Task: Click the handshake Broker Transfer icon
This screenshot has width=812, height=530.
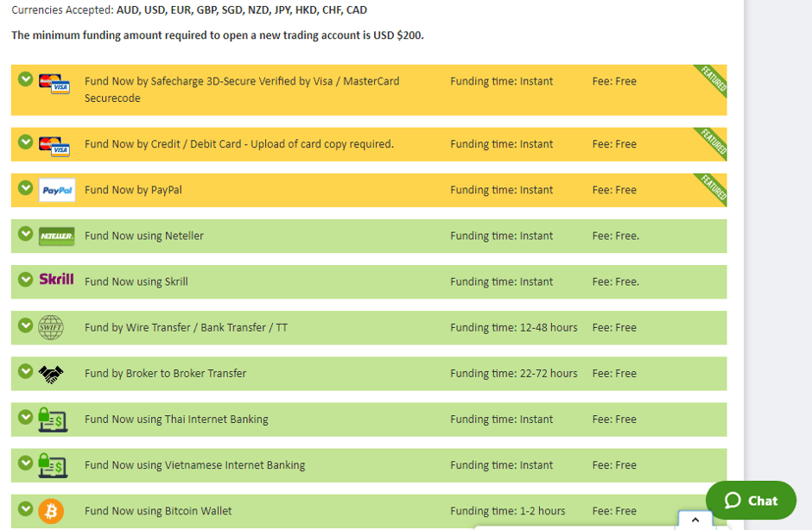Action: pos(51,375)
